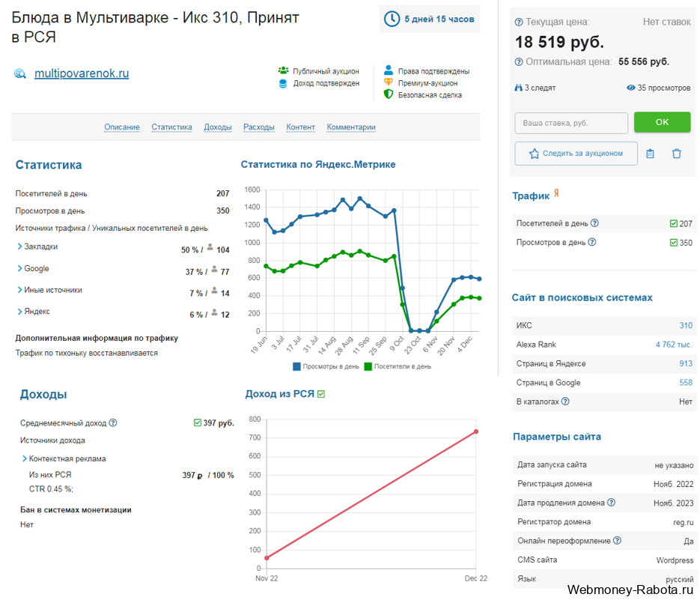
Task: Click the Wordpress CMS value
Action: click(675, 560)
